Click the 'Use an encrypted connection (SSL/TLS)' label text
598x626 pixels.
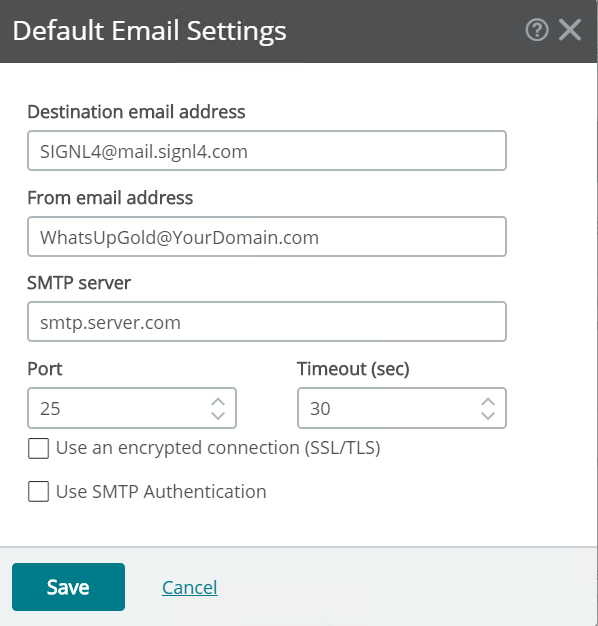coord(218,448)
